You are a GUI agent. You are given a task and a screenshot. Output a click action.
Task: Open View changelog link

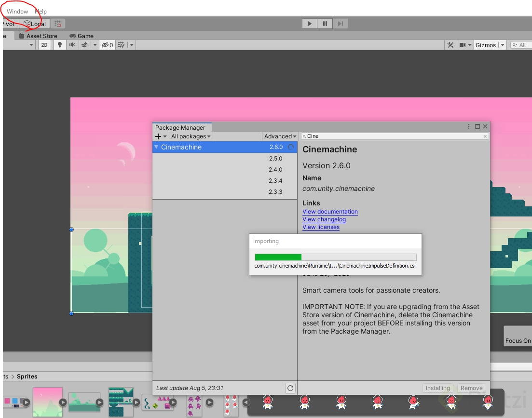(x=324, y=219)
